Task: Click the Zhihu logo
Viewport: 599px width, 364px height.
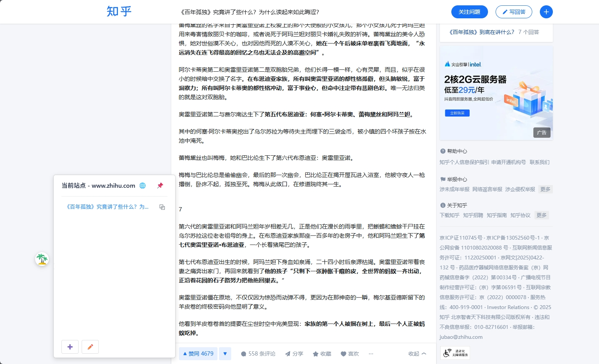Action: (119, 11)
